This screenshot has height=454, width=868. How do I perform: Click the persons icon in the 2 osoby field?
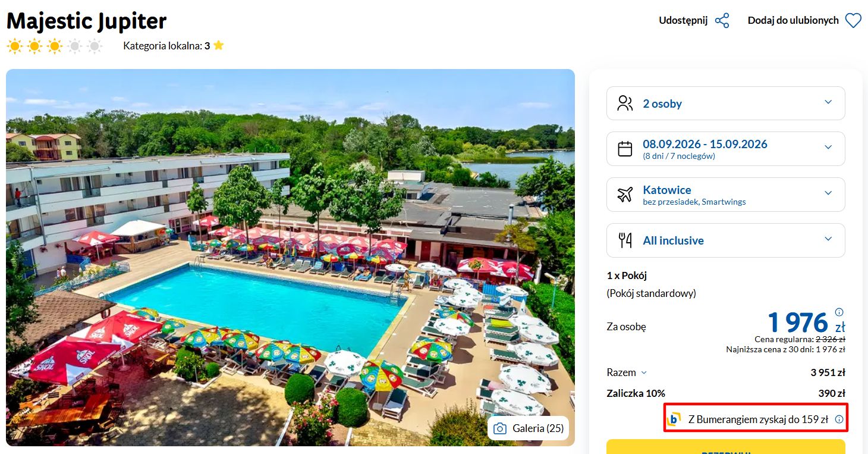point(625,104)
